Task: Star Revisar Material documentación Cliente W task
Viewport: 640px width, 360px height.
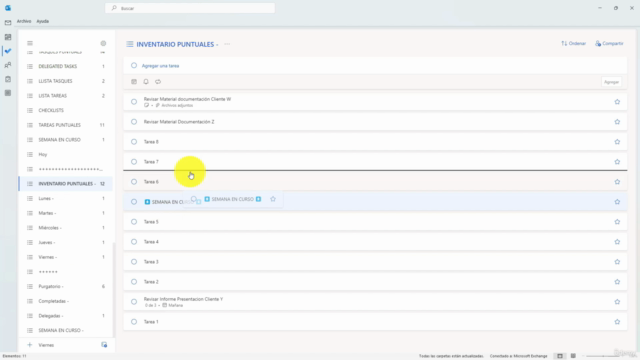Action: coord(617,102)
